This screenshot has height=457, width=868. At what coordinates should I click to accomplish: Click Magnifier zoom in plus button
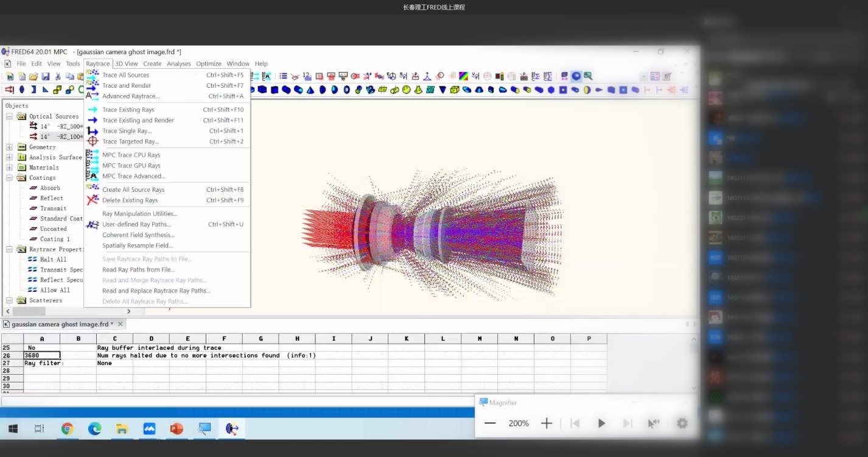[546, 423]
